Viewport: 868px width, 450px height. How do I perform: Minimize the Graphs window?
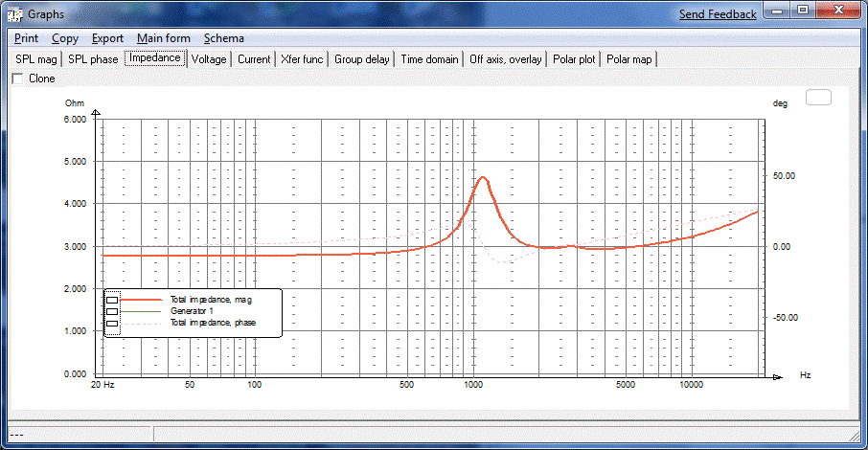[x=777, y=11]
